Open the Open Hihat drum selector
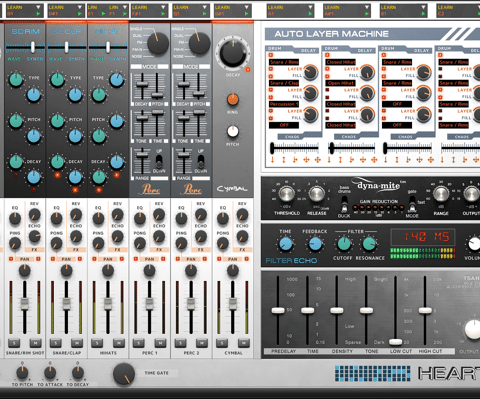480x399 pixels. pyautogui.click(x=341, y=83)
